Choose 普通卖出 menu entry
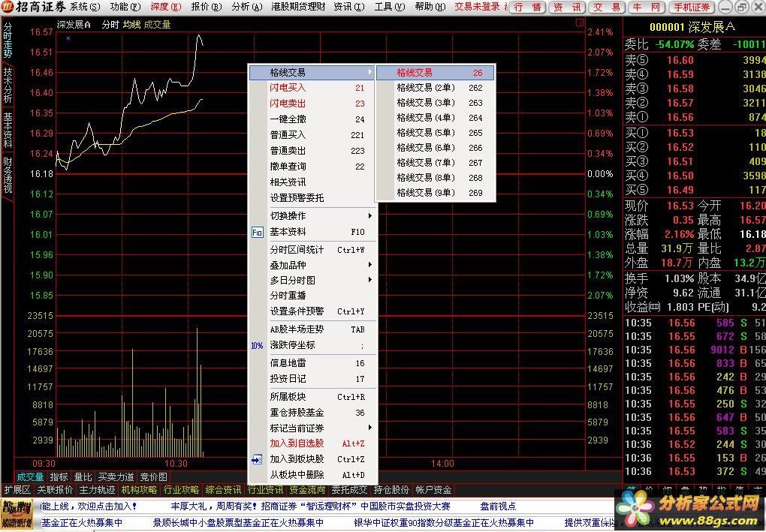The width and height of the screenshot is (766, 532). (313, 150)
